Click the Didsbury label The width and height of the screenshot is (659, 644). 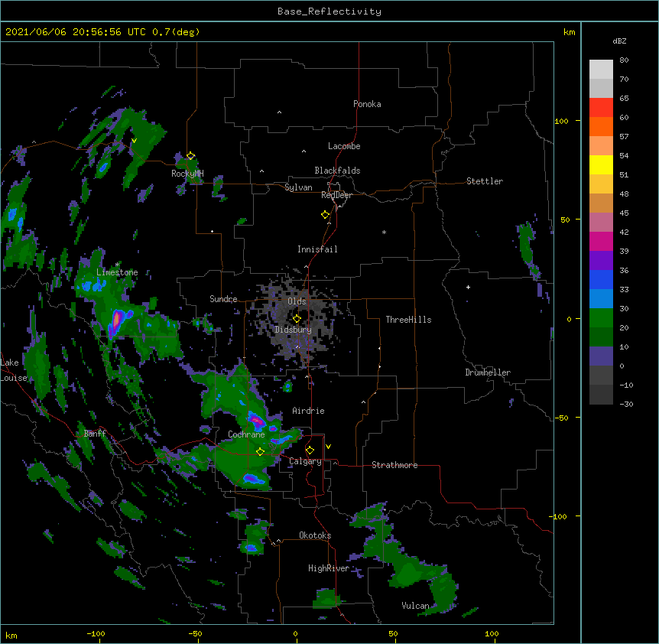coord(293,330)
